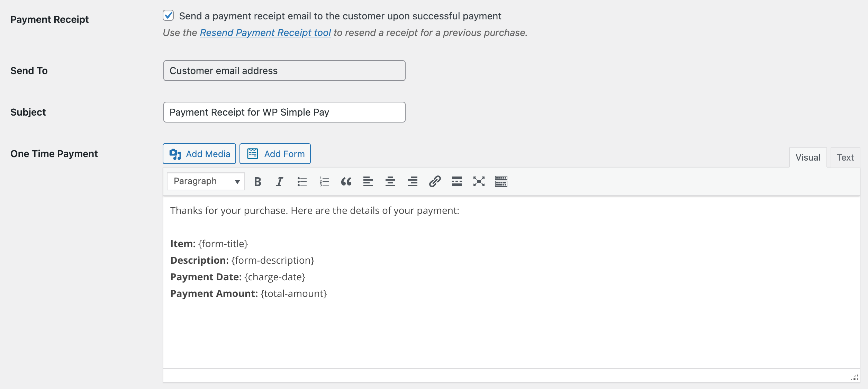Viewport: 868px width, 389px height.
Task: Click the Add Media button
Action: coord(199,154)
